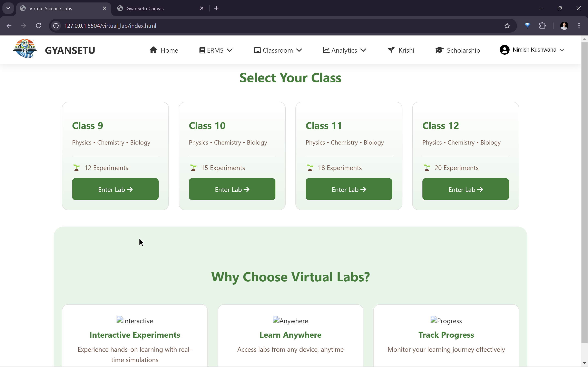Enter the Class 12 lab
The image size is (588, 367).
pyautogui.click(x=465, y=189)
